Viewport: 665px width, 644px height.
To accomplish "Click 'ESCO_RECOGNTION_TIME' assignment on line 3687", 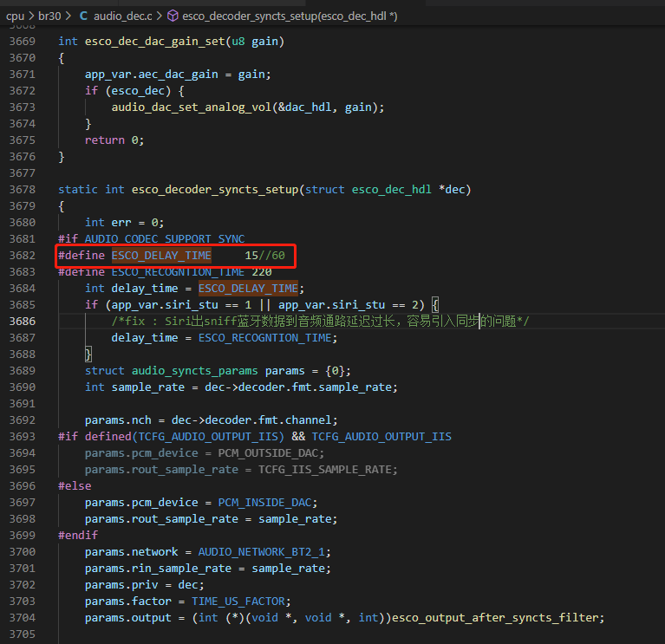I will [x=265, y=338].
